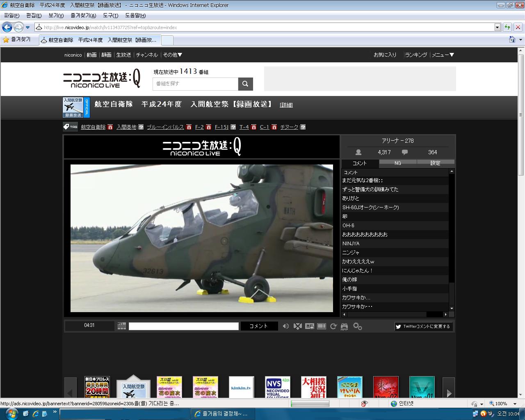The image size is (525, 420).
Task: Open the 生放送 navigation link
Action: 123,55
